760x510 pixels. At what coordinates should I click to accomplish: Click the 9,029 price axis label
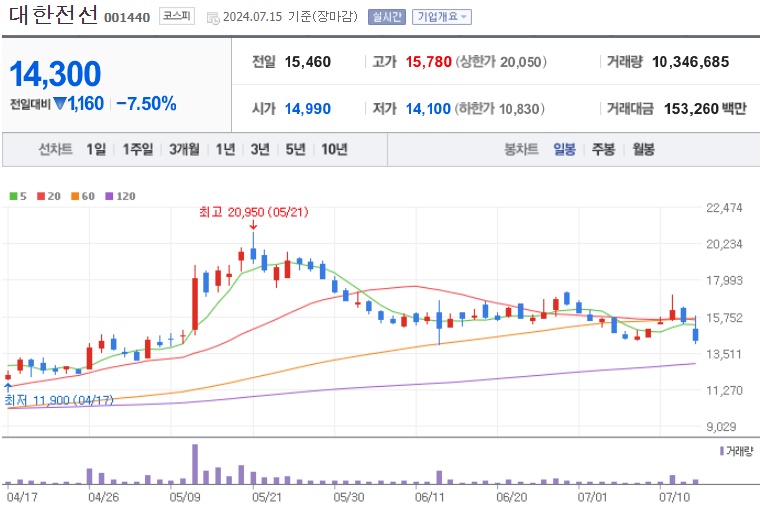[721, 427]
